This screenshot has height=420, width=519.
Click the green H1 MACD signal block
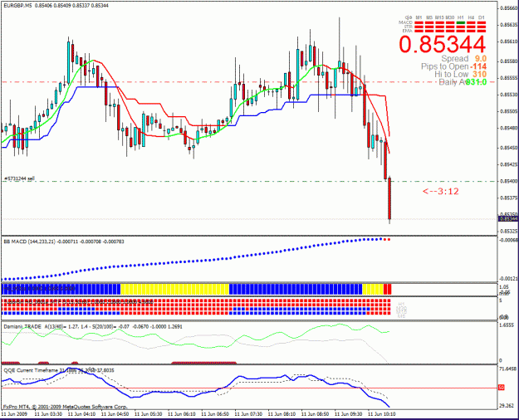click(x=460, y=23)
